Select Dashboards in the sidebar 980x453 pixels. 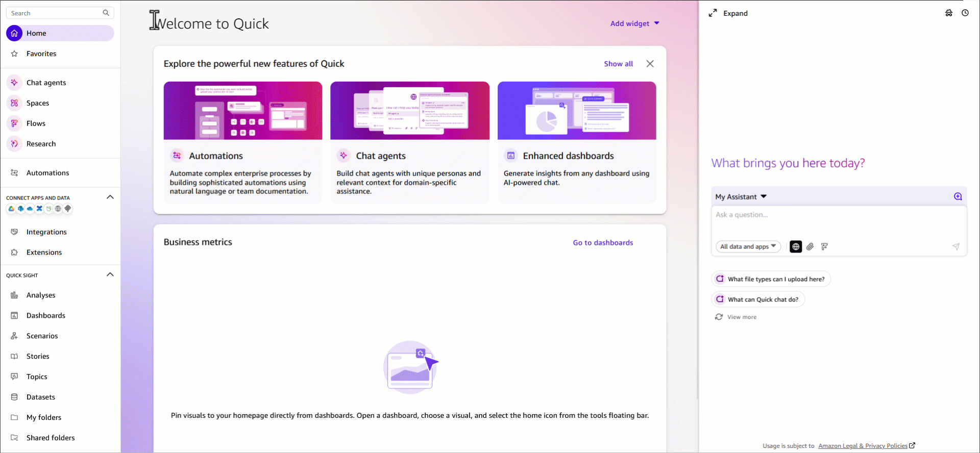(45, 316)
